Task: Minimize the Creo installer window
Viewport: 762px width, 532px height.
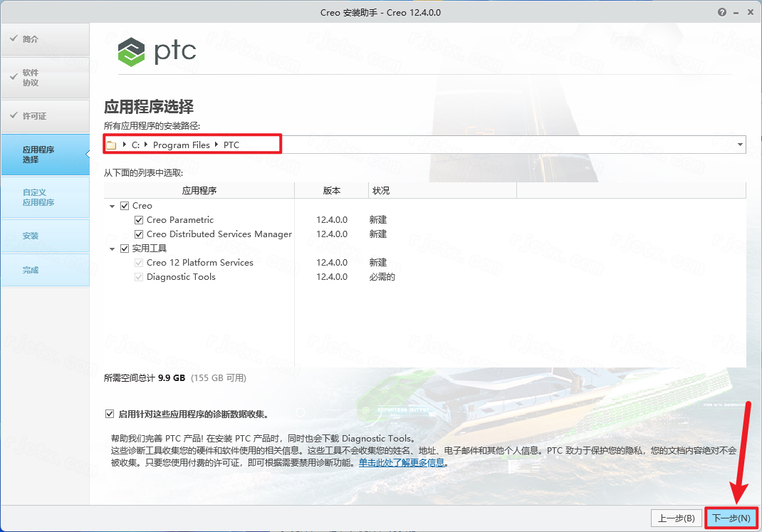Action: [x=736, y=13]
